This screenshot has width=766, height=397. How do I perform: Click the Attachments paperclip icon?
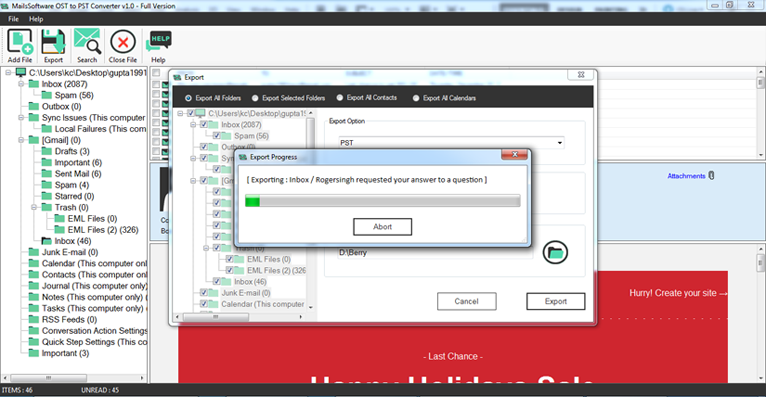pyautogui.click(x=711, y=175)
